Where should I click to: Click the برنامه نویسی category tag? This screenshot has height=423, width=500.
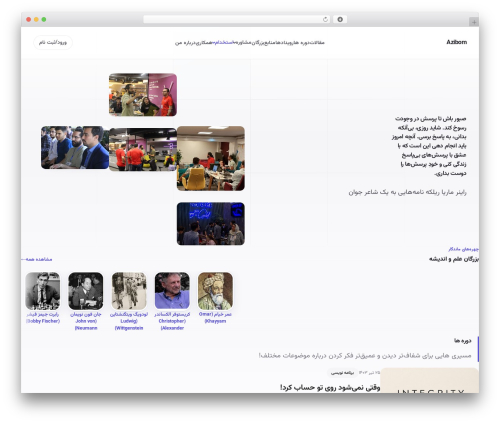(342, 373)
